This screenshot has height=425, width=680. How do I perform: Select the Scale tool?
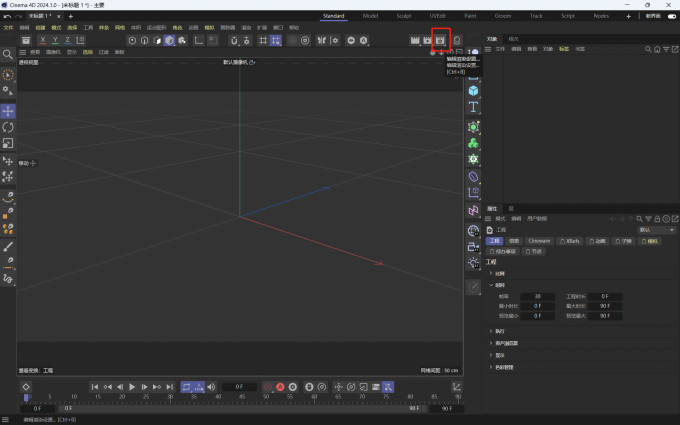(x=8, y=143)
